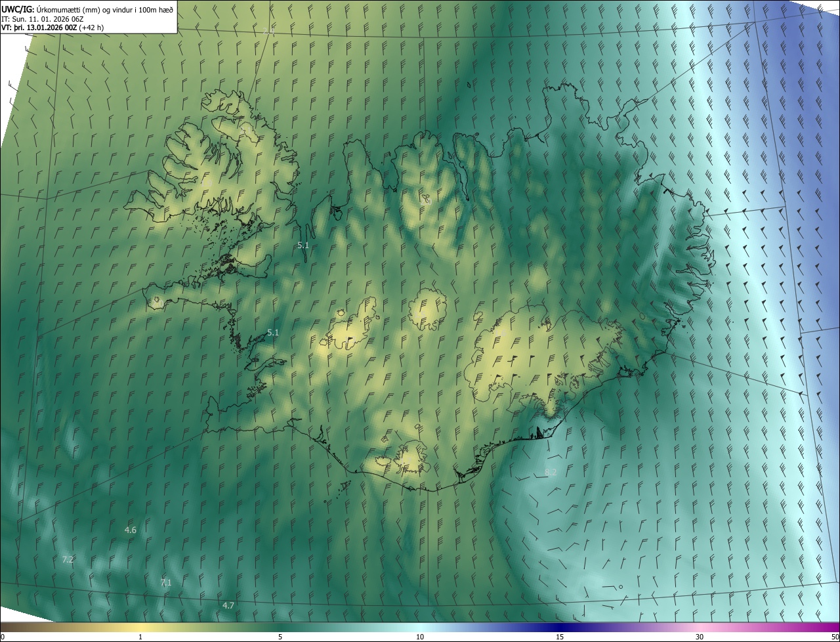Click the 7.2 value label on the map
Image resolution: width=840 pixels, height=642 pixels.
click(68, 559)
